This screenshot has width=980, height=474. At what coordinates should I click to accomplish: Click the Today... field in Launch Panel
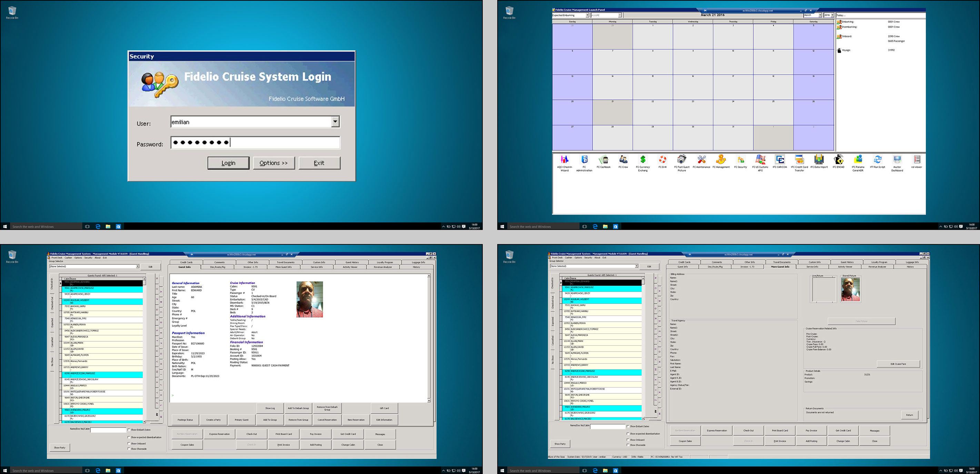click(880, 15)
